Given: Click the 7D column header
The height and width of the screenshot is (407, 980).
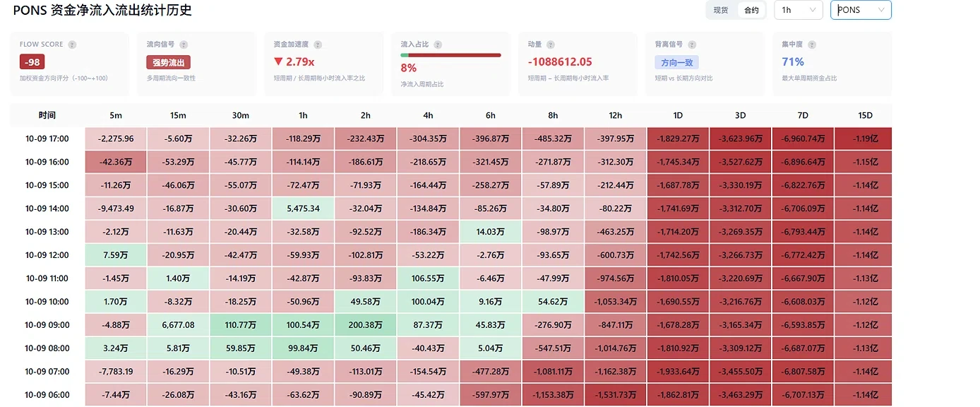Looking at the screenshot, I should (803, 115).
